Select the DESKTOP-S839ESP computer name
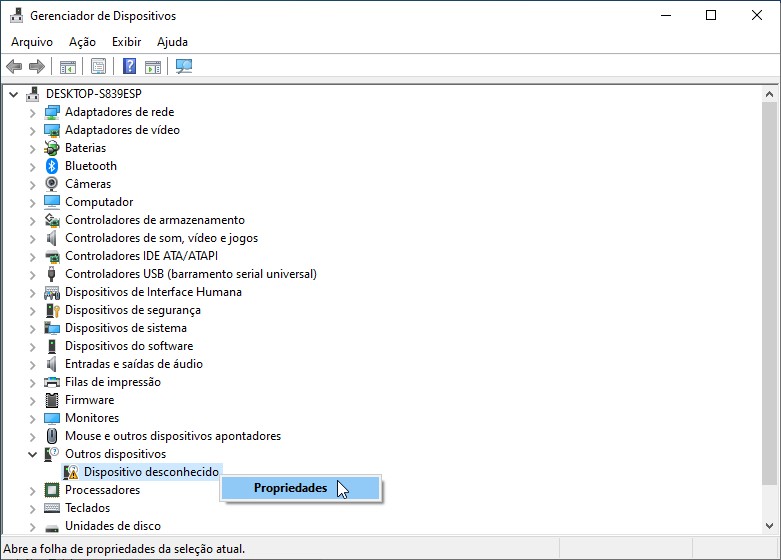The image size is (781, 560). 94,94
